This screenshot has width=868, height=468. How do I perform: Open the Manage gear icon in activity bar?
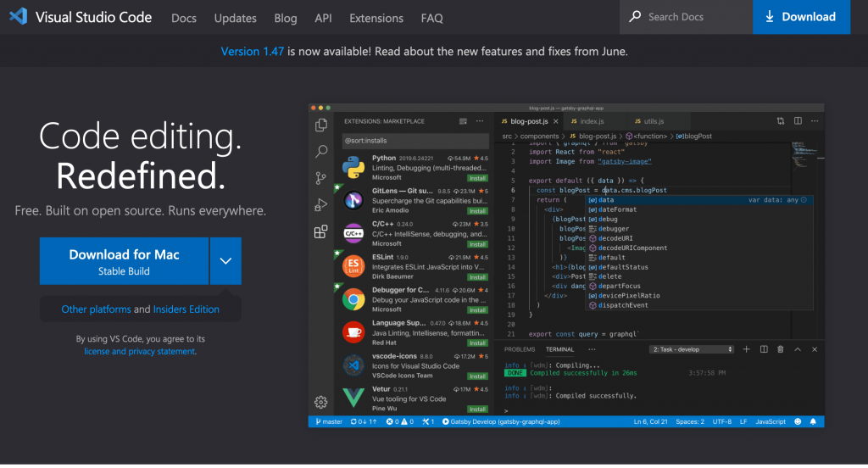[x=321, y=402]
